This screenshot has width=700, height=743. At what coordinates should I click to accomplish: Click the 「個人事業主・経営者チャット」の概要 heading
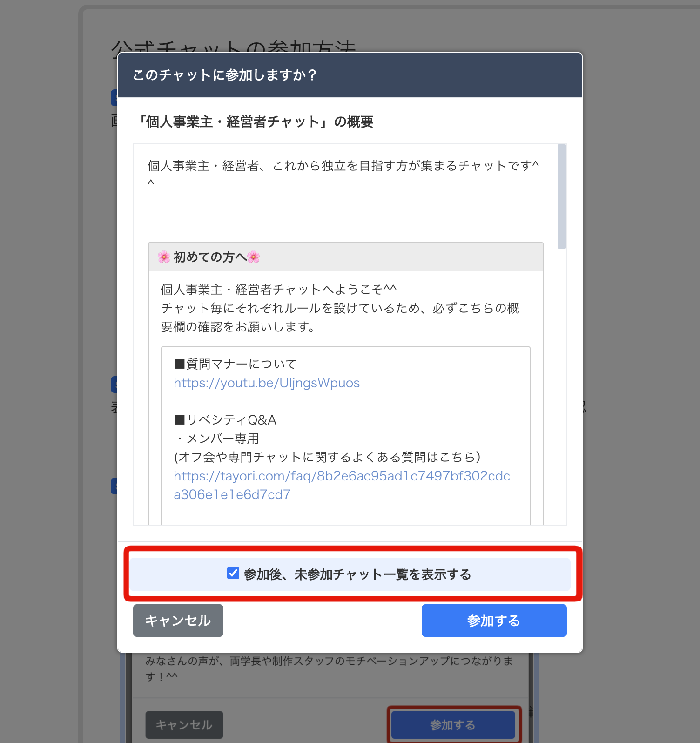(x=255, y=122)
